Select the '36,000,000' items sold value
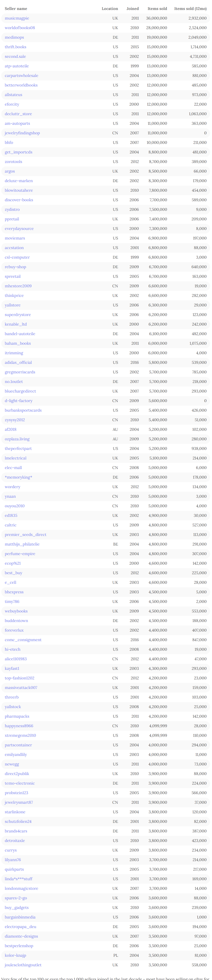 [157, 18]
